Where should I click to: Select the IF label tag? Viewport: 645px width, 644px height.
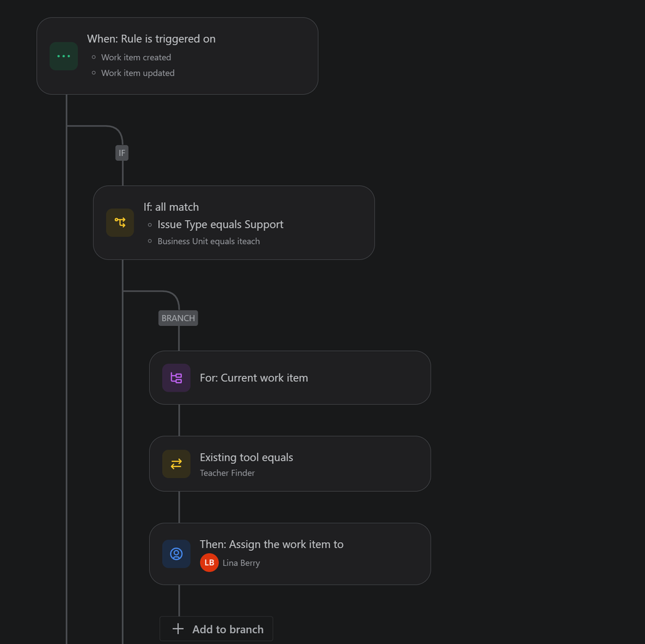tap(122, 153)
